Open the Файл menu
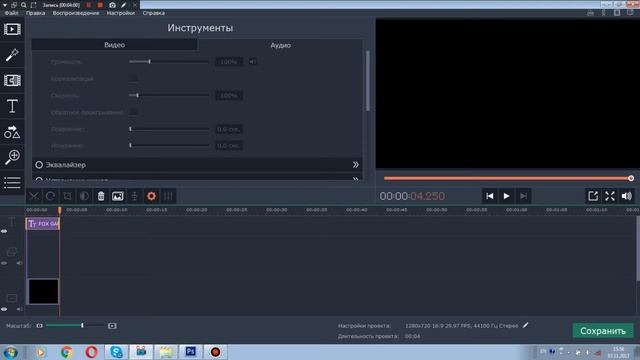Viewport: 640px width, 360px height. [11, 13]
